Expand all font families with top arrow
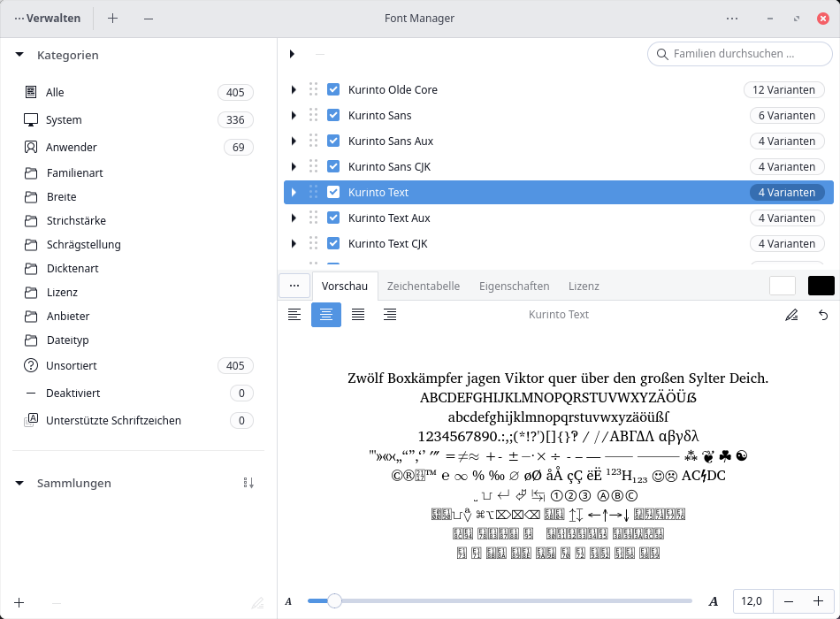The image size is (840, 619). [x=292, y=54]
